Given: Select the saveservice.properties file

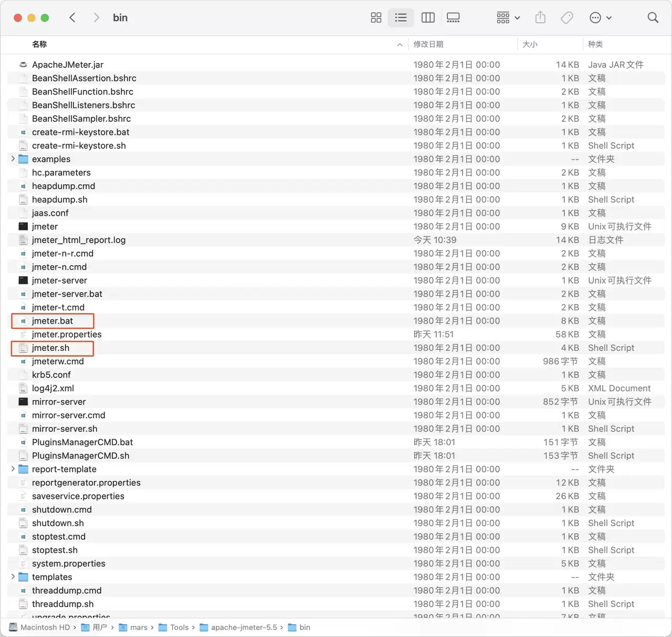Looking at the screenshot, I should 78,496.
